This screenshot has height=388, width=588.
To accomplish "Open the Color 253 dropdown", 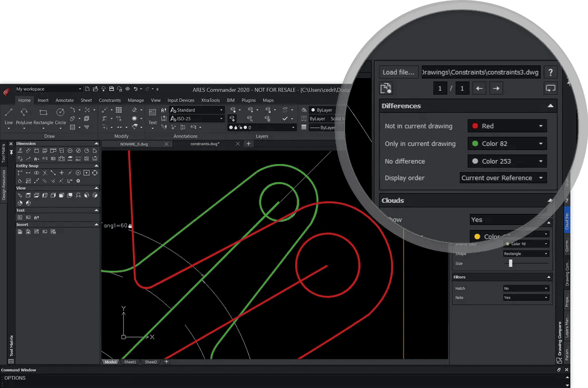I will pos(507,161).
